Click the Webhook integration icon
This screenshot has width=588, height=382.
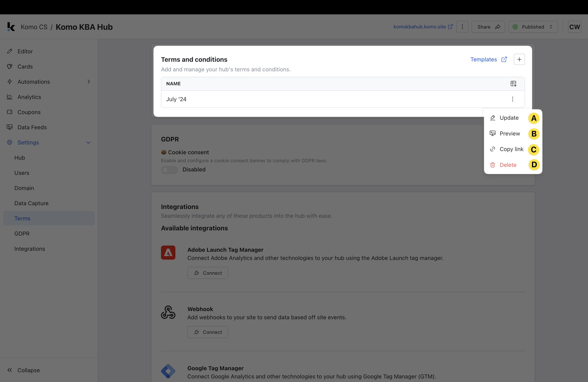tap(168, 312)
